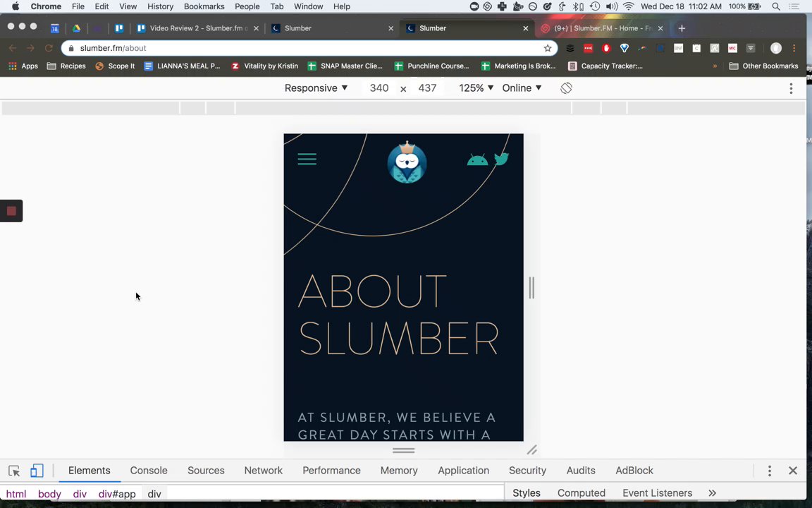
Task: Bookmark this page with the star icon
Action: (x=548, y=48)
